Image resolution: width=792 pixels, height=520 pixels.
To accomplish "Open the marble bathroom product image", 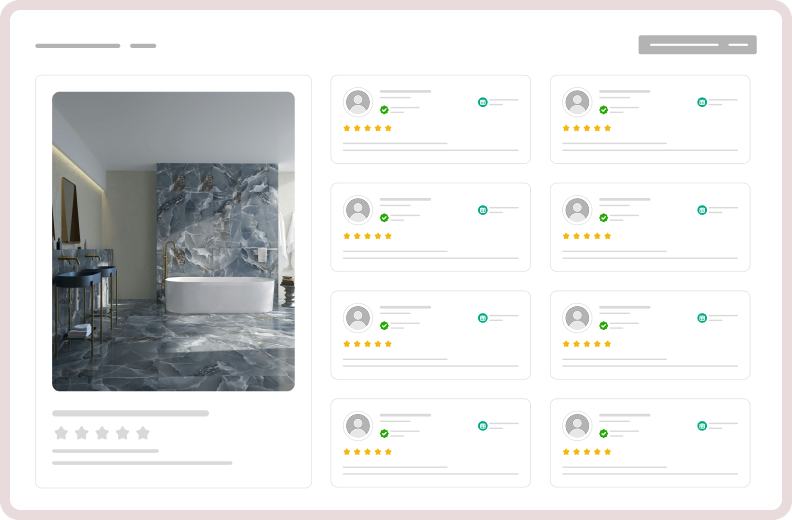I will point(173,241).
